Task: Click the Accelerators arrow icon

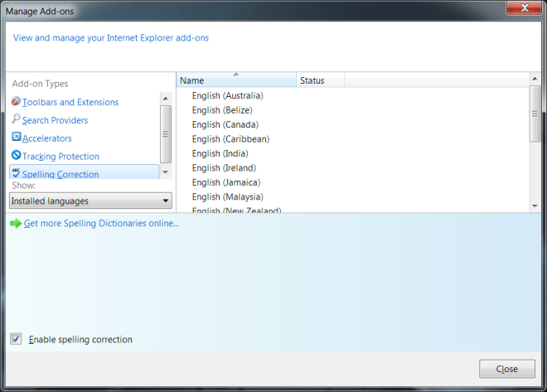Action: pos(16,137)
